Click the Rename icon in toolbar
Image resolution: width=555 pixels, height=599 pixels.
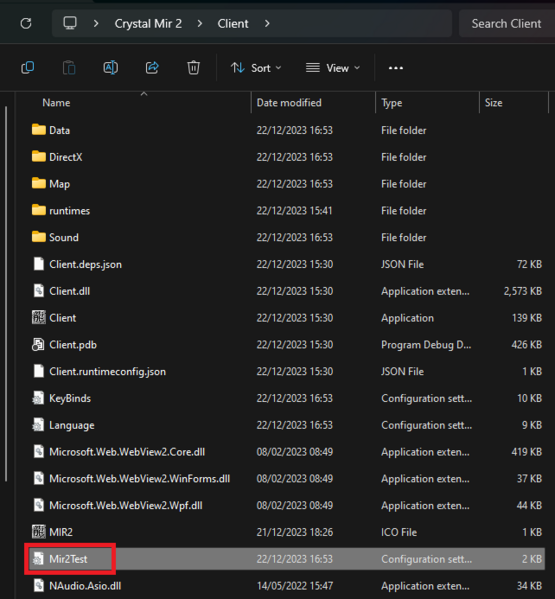[x=111, y=68]
